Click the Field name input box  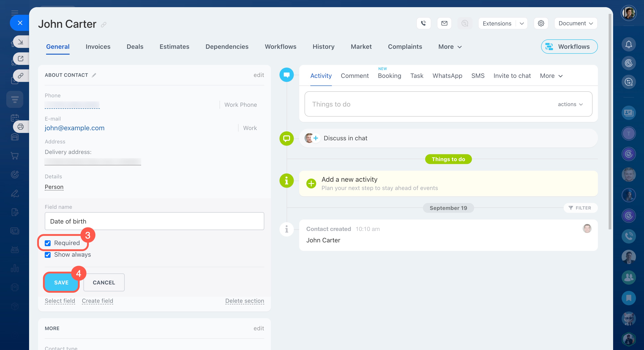154,221
